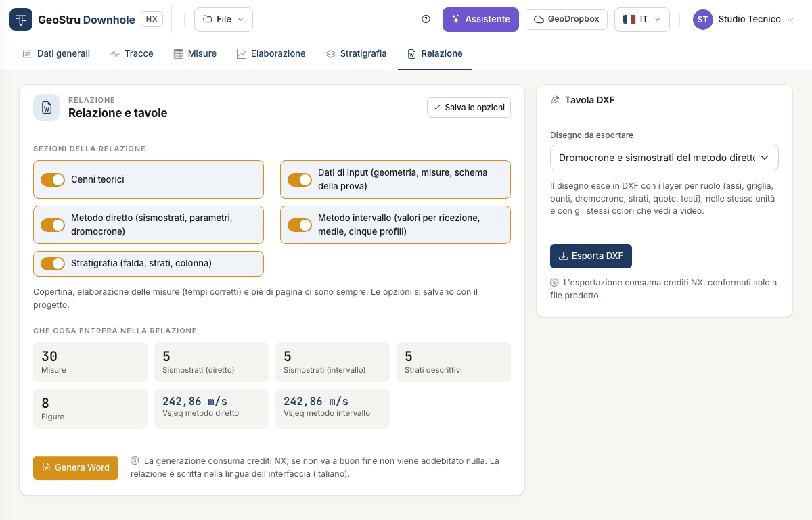
Task: Click the 5 Sismostrati (diretto) card
Action: (211, 362)
